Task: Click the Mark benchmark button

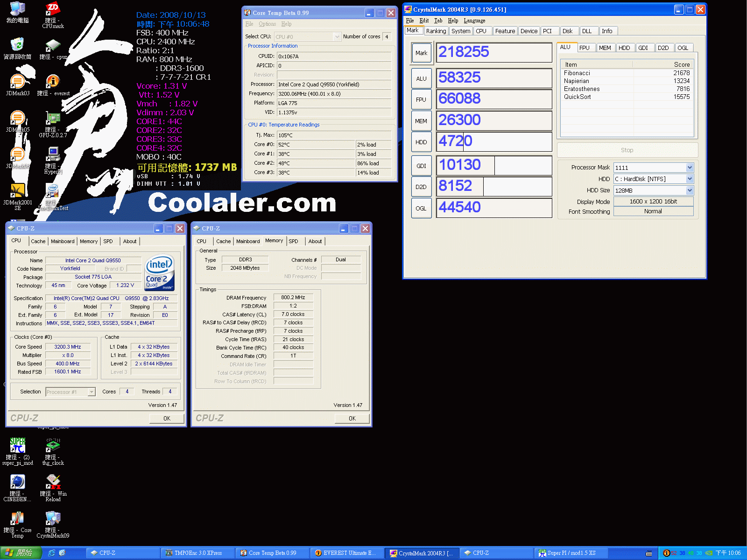Action: pyautogui.click(x=421, y=53)
